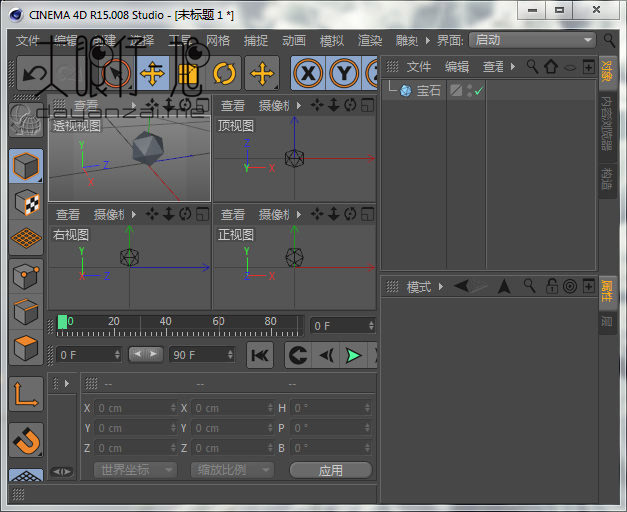Open the 模式 menu in attributes panel
627x512 pixels.
(419, 287)
